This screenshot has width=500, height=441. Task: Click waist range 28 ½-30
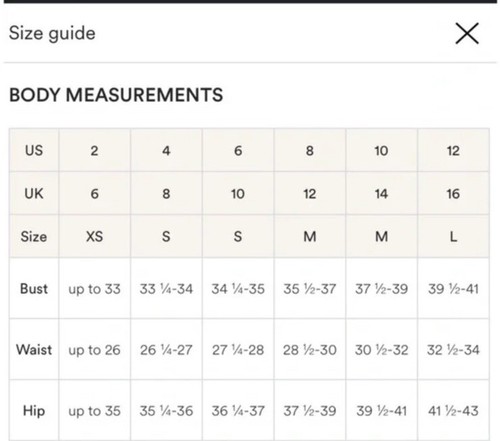310,350
